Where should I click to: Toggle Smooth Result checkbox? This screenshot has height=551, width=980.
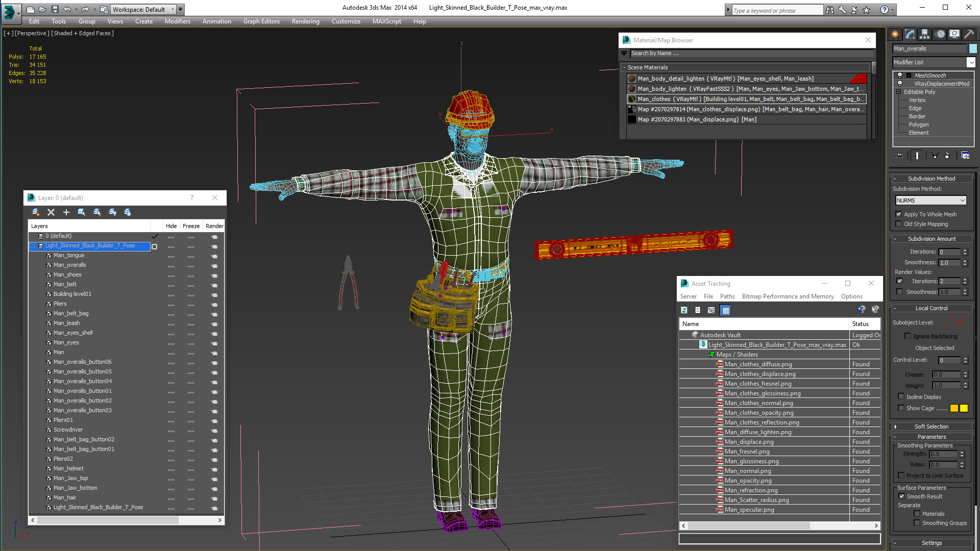(x=901, y=496)
